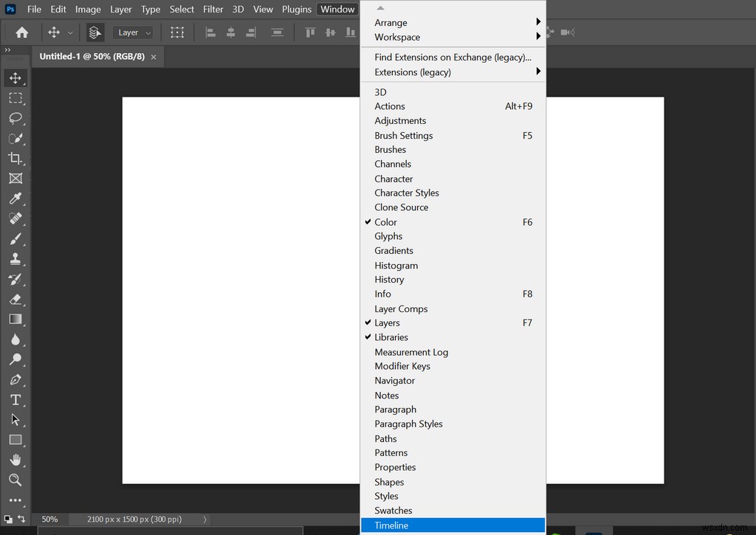Viewport: 756px width, 535px height.
Task: Pick the Eyedropper tool
Action: coord(16,199)
